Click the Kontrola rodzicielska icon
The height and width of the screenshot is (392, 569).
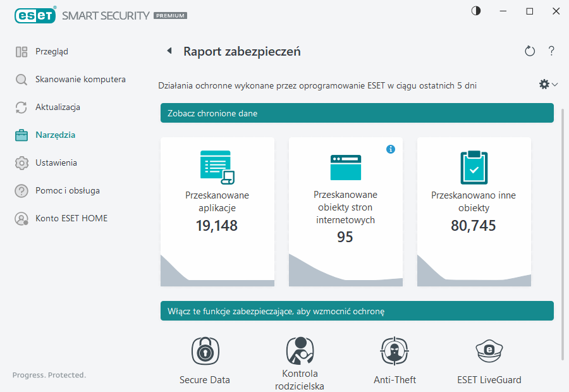pyautogui.click(x=299, y=350)
